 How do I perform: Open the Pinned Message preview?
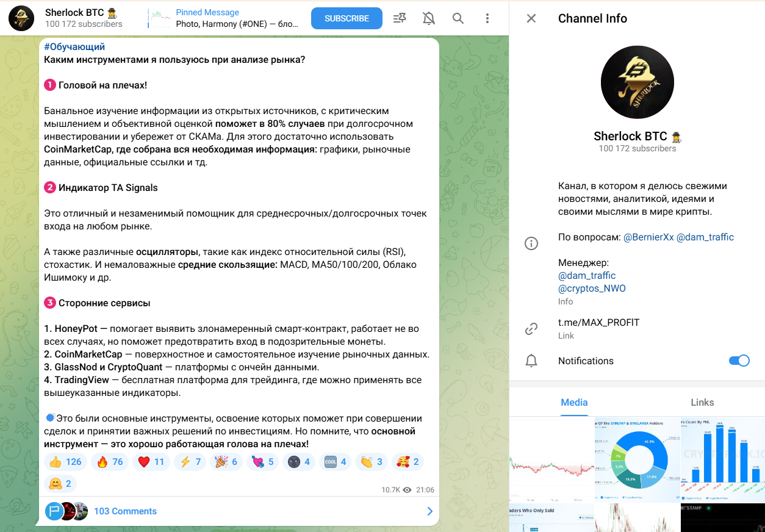(224, 18)
